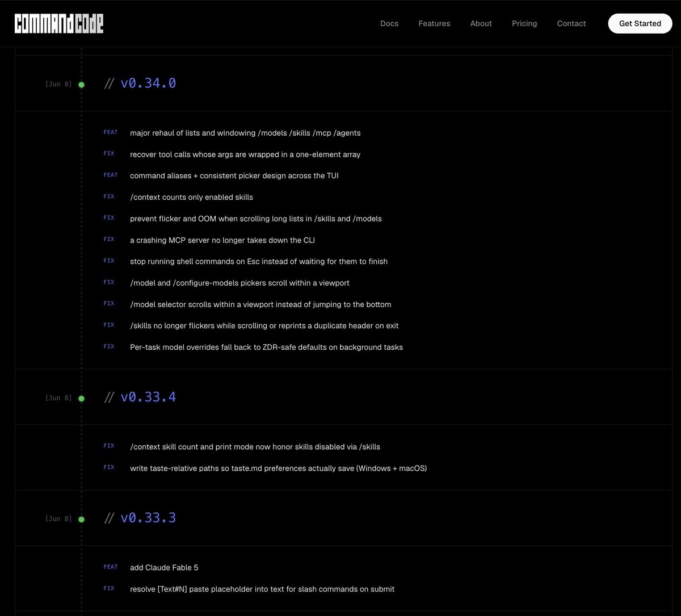Click '/model selector scrolls within a viewport' entry

(260, 304)
